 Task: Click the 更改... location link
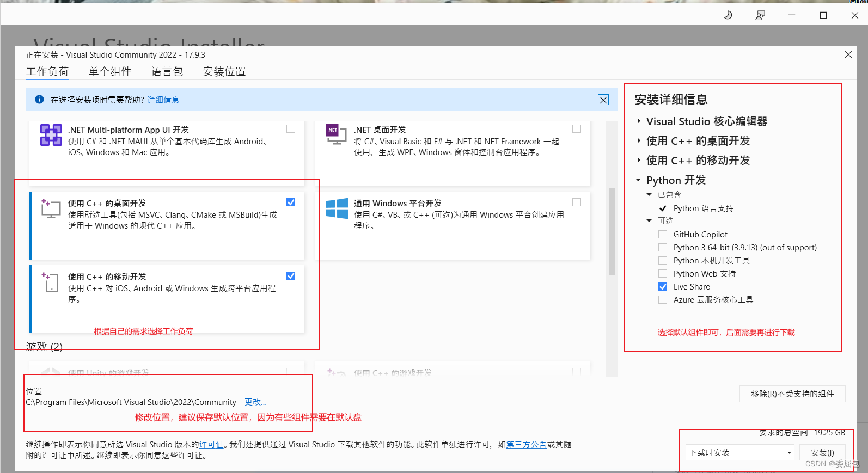tap(255, 402)
